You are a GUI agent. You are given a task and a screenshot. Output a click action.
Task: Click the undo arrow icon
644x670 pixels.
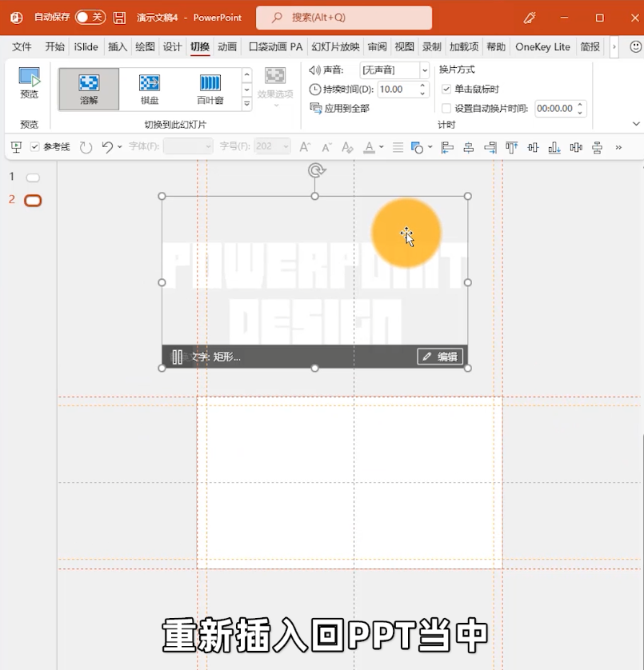107,147
